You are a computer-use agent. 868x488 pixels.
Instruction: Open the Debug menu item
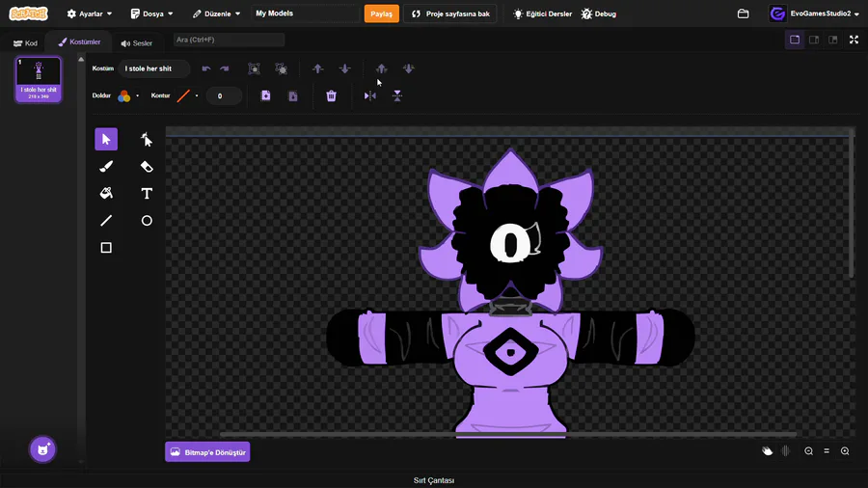click(x=598, y=14)
